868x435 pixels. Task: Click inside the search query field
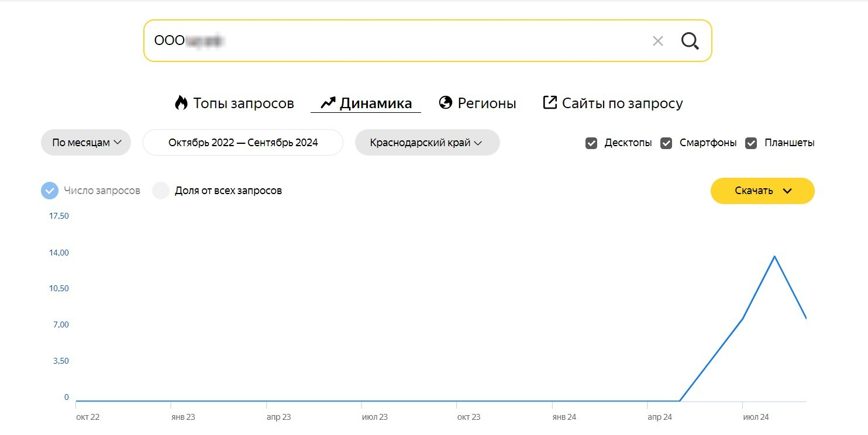pyautogui.click(x=409, y=41)
